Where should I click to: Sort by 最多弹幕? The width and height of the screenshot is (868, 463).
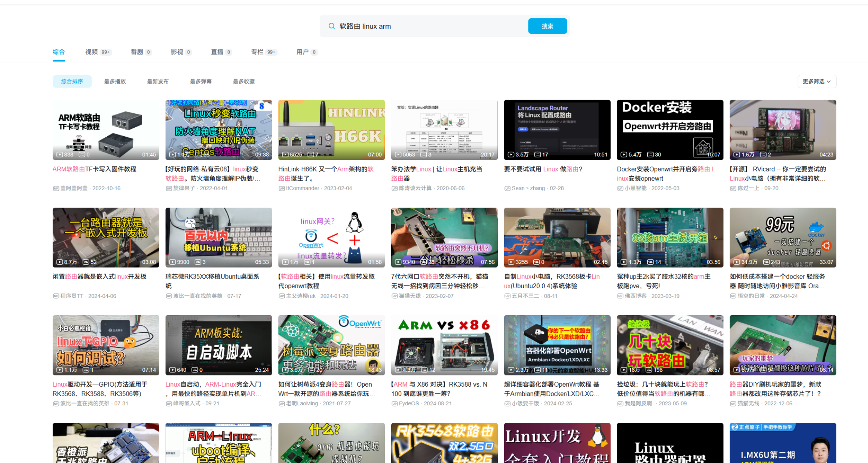click(201, 81)
